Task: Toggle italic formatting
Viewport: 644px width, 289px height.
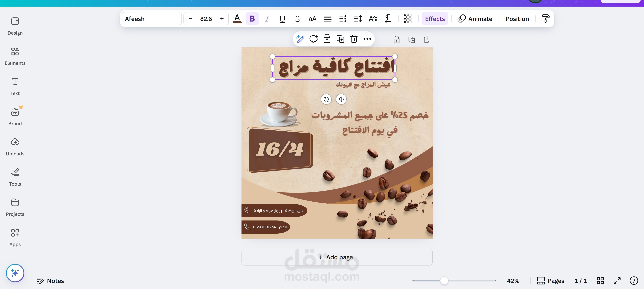Action: 267,19
